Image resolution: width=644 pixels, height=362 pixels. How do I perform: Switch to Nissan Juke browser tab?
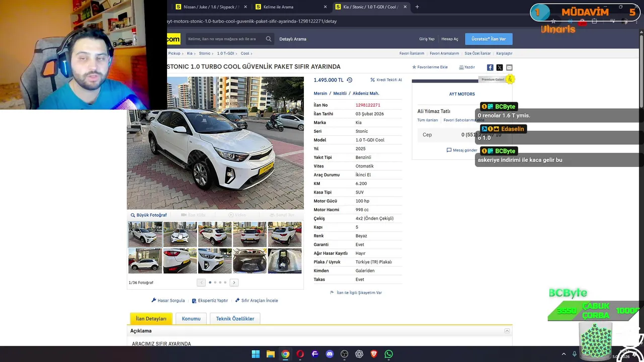coord(211,7)
